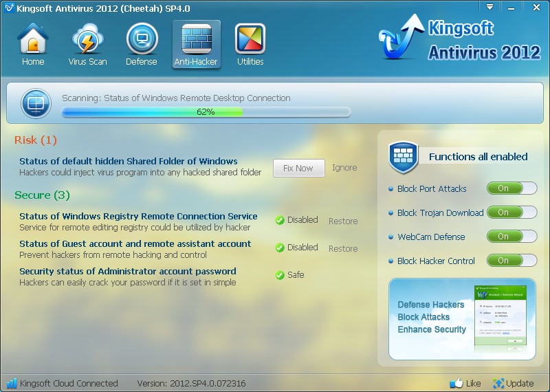The height and width of the screenshot is (392, 550).
Task: Click the Update link in status bar
Action: tap(520, 383)
